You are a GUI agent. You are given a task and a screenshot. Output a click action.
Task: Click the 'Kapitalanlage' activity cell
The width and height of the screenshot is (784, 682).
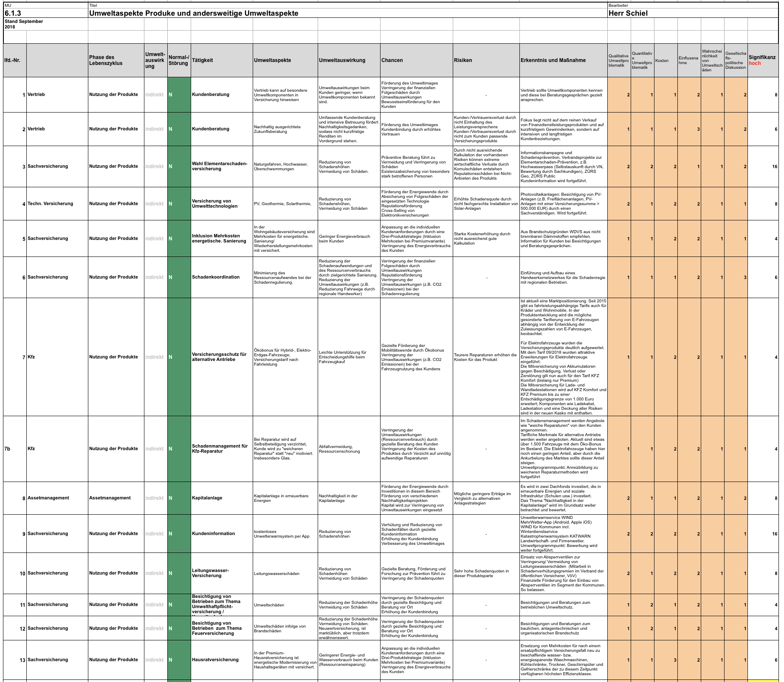(x=207, y=498)
